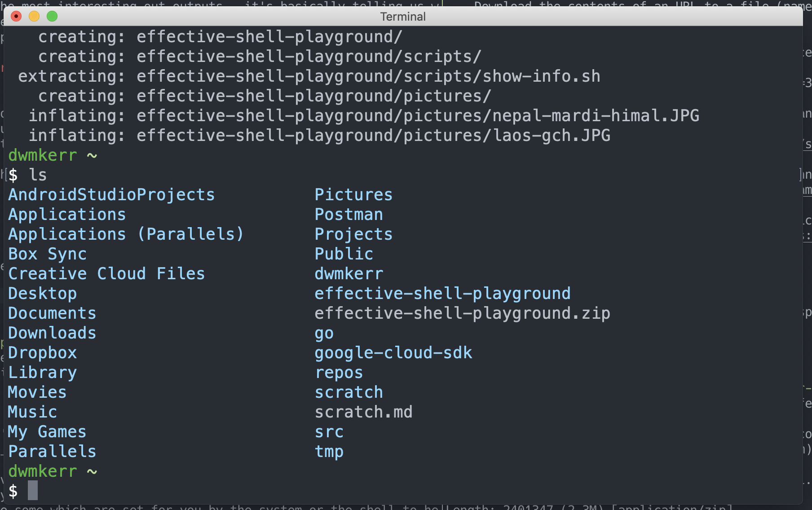Image resolution: width=812 pixels, height=510 pixels.
Task: Click the Applications (Parallels) entry
Action: pyautogui.click(x=126, y=234)
